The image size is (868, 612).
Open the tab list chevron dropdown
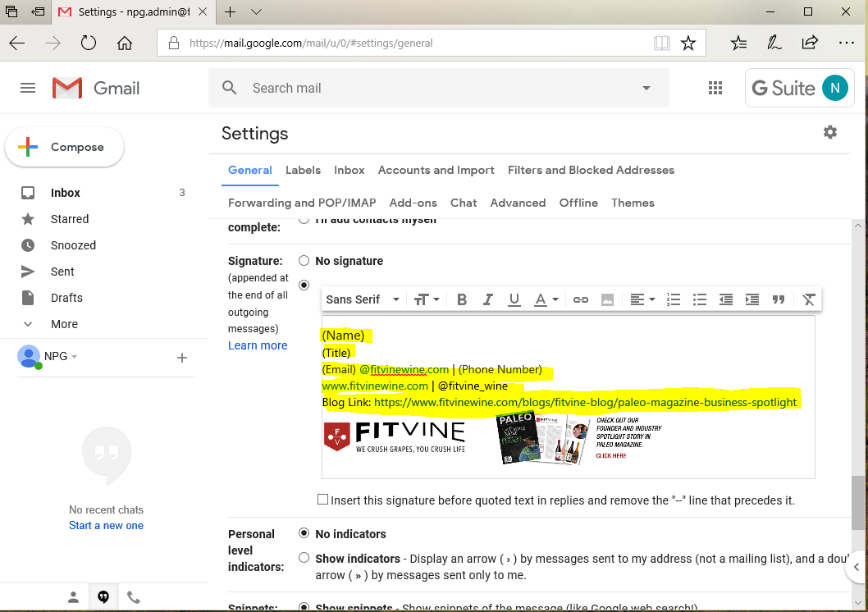coord(256,11)
